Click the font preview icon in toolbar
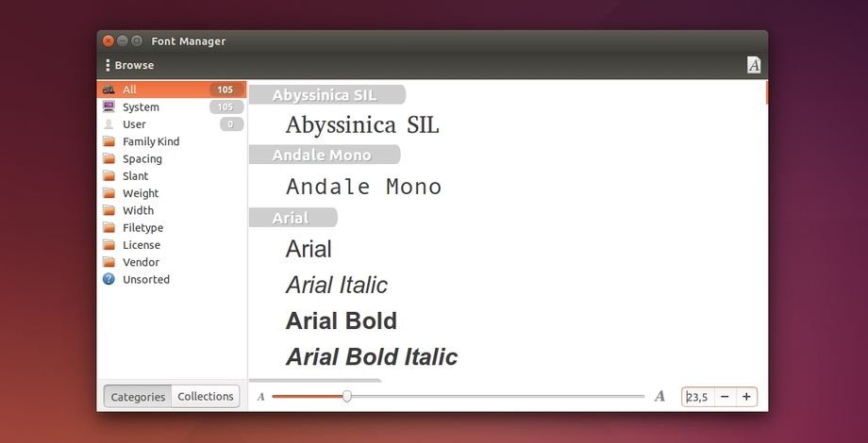Image resolution: width=868 pixels, height=443 pixels. tap(753, 65)
